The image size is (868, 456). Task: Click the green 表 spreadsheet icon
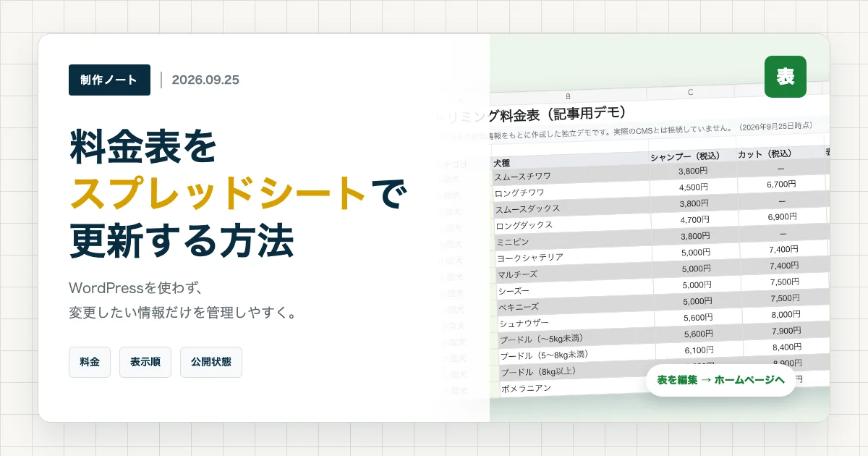click(786, 77)
